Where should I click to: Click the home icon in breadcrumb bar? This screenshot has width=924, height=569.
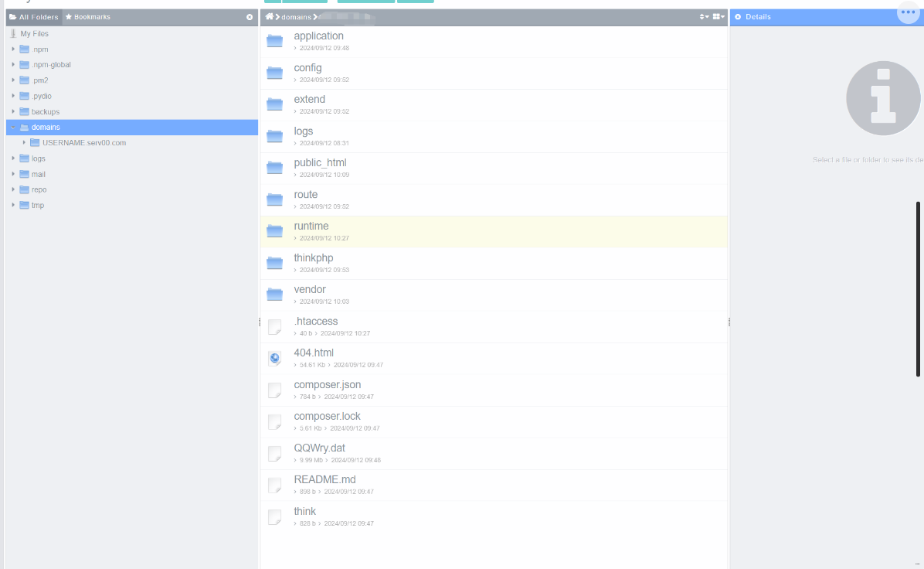point(269,16)
